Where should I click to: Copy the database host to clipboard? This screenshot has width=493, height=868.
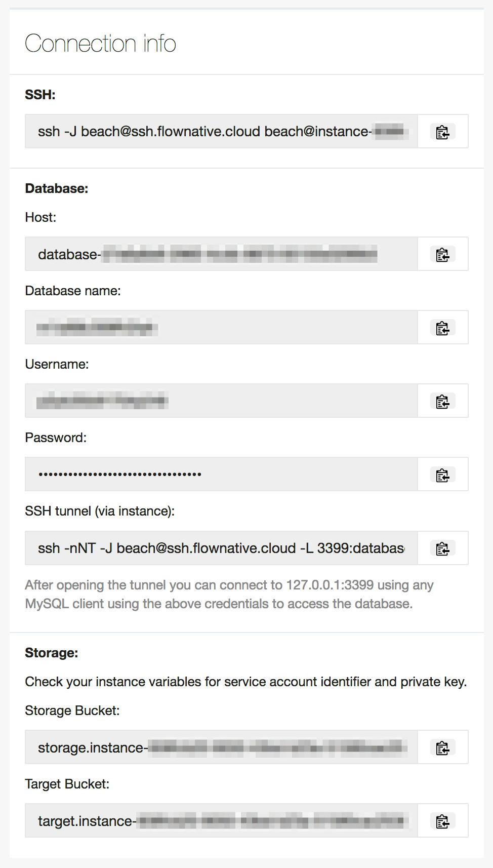[x=442, y=254]
